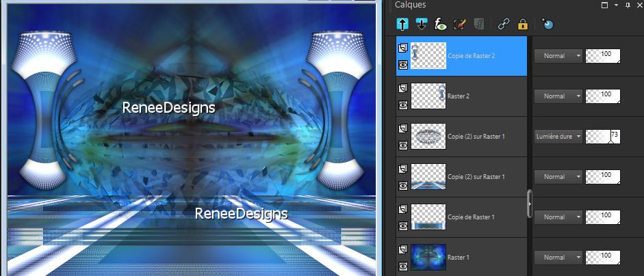
Task: Toggle visibility eye of Raster 1 layer
Action: pyautogui.click(x=402, y=266)
